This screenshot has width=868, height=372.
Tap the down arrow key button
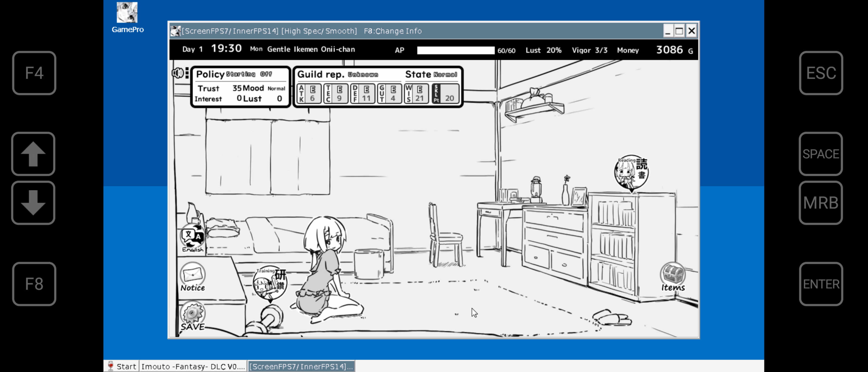(x=33, y=203)
